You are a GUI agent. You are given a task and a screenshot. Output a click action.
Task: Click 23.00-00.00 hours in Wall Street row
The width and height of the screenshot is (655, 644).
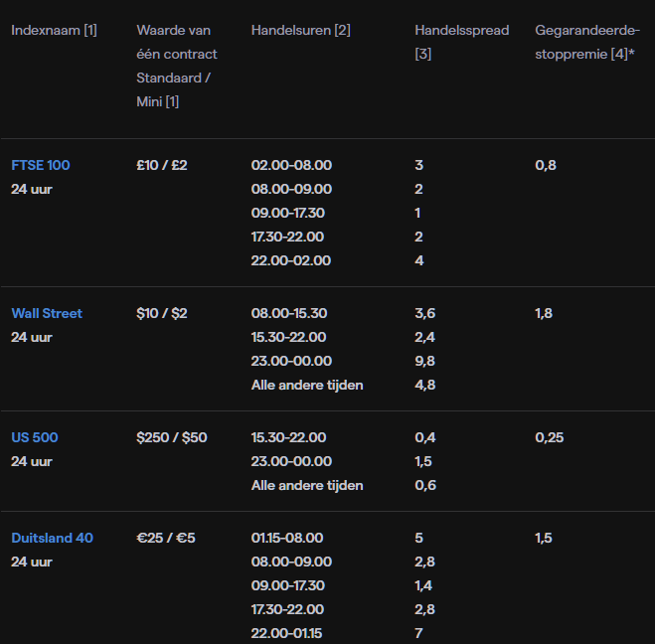click(291, 361)
